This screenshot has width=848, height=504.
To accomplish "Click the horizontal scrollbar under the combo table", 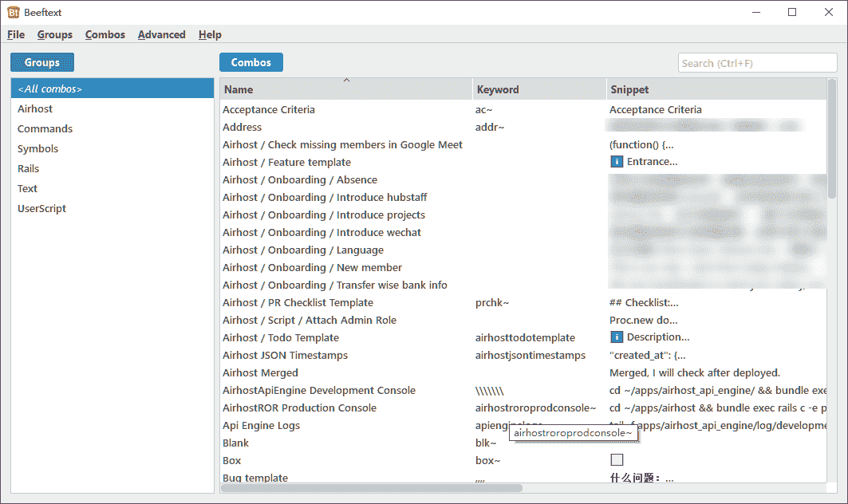I will click(372, 488).
